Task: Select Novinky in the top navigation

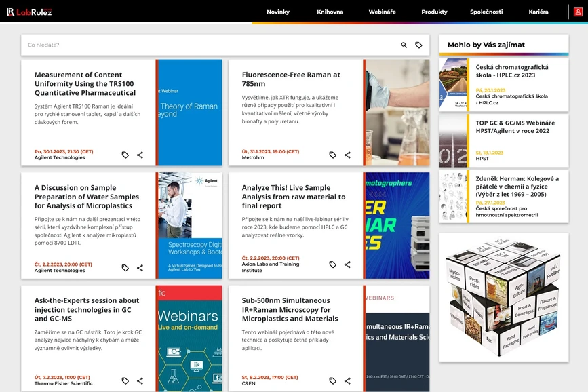Action: [278, 12]
